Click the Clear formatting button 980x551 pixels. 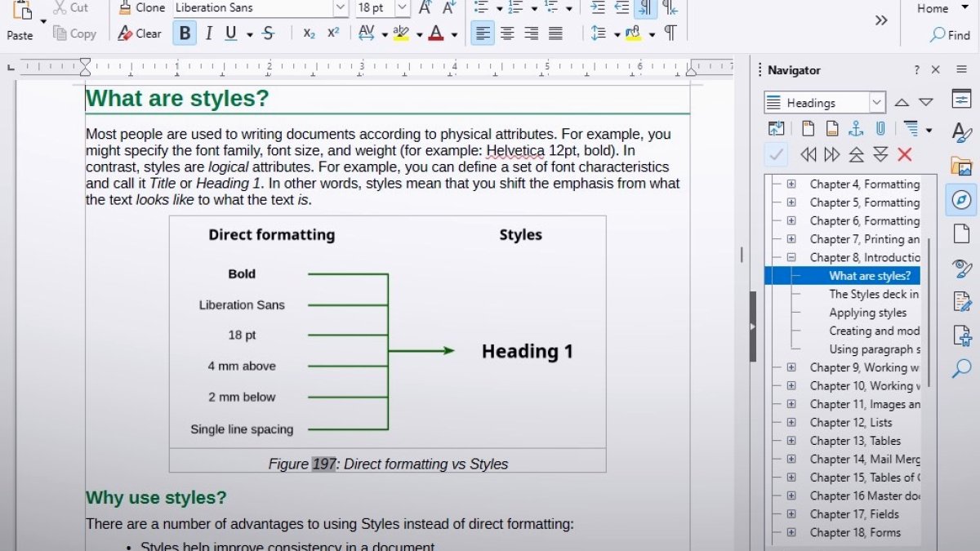pyautogui.click(x=139, y=33)
